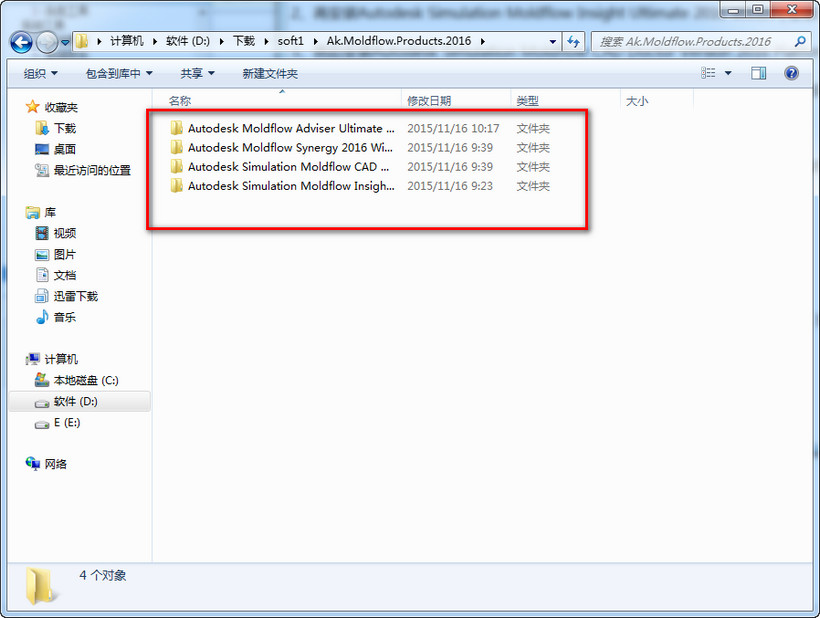
Task: Open Help with the question mark icon
Action: point(790,73)
